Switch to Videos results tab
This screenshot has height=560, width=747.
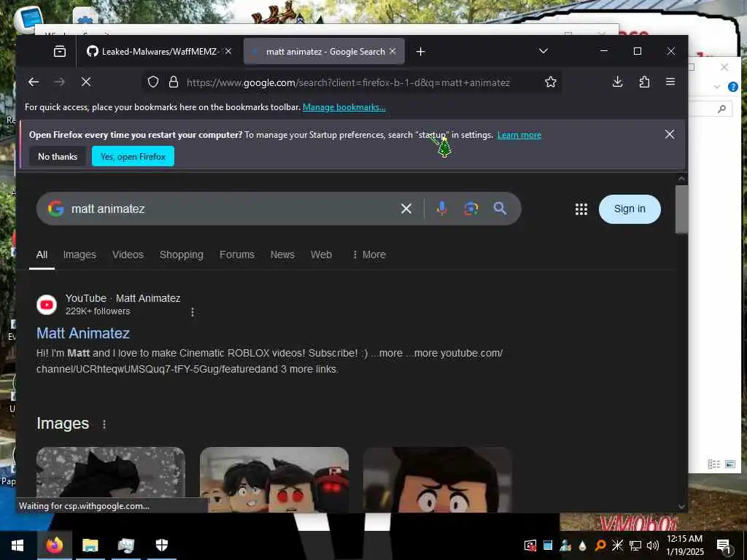(128, 254)
